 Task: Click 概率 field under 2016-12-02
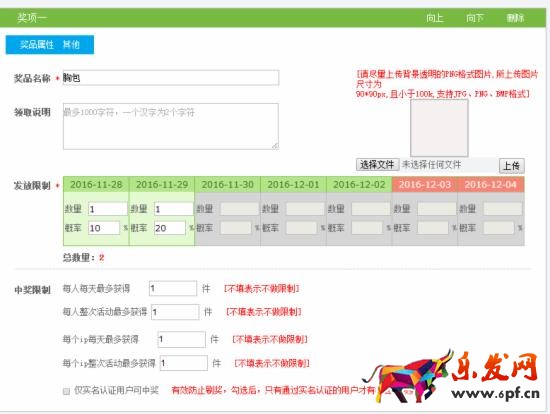[x=367, y=228]
